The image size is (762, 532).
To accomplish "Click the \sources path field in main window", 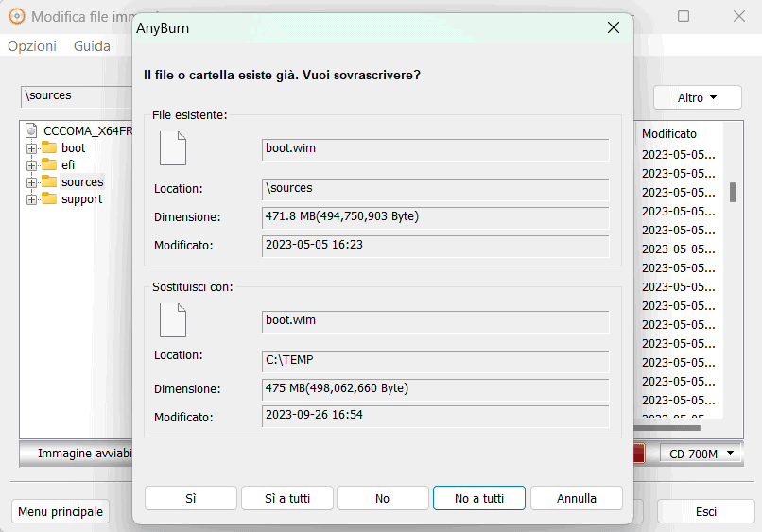I will 77,96.
